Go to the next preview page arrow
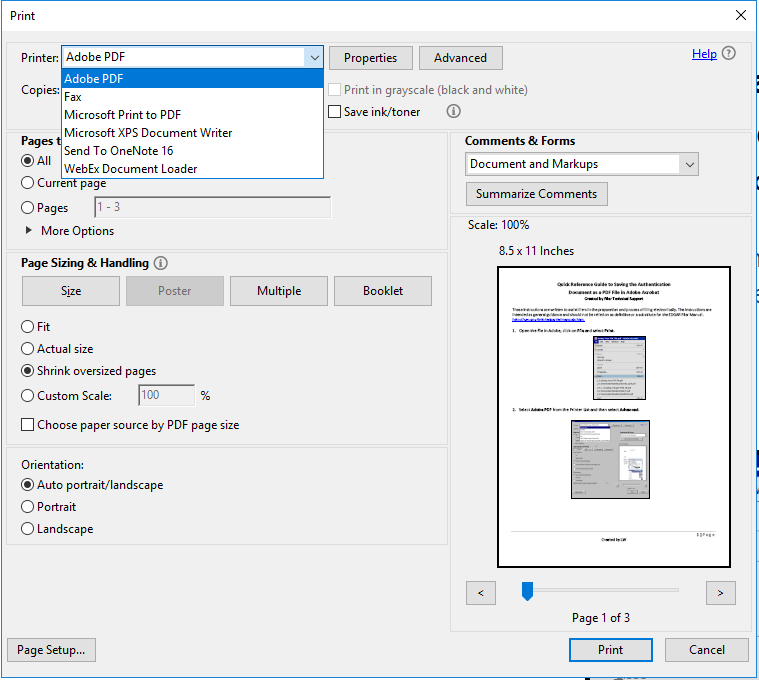Image resolution: width=759 pixels, height=680 pixels. coord(720,593)
